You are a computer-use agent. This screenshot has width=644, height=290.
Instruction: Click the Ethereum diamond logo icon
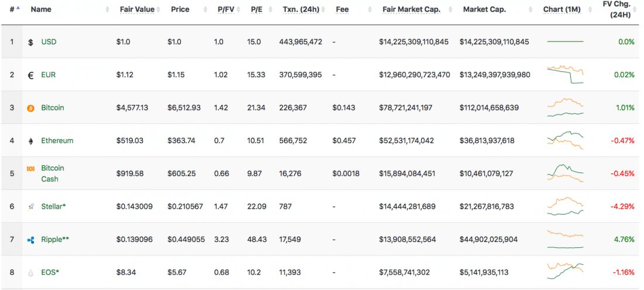tap(31, 141)
